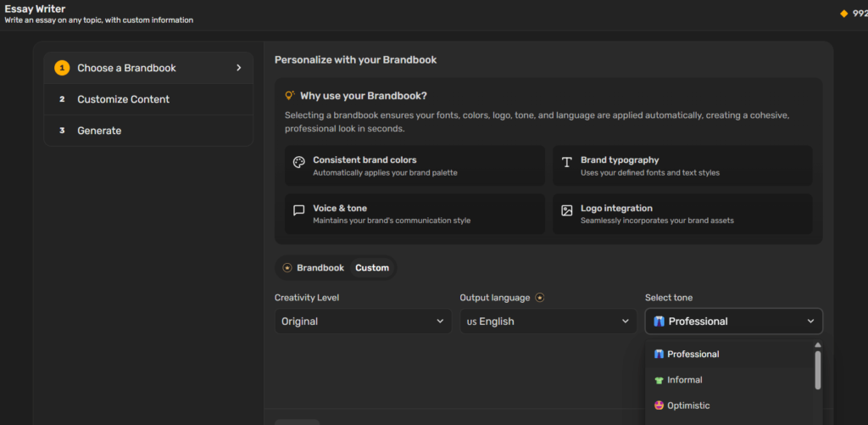The image size is (868, 425).
Task: Click the Maintains your brand's communication style text
Action: point(392,221)
